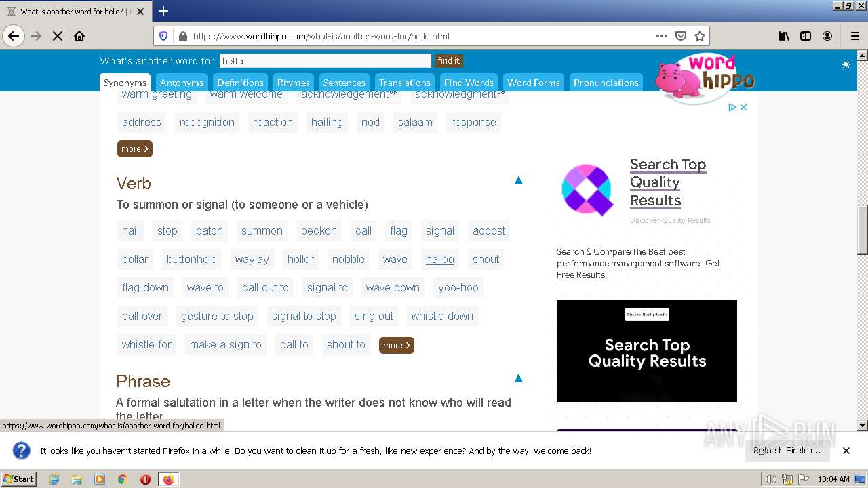Go back to previous page in Firefox
868x488 pixels.
pyautogui.click(x=14, y=36)
